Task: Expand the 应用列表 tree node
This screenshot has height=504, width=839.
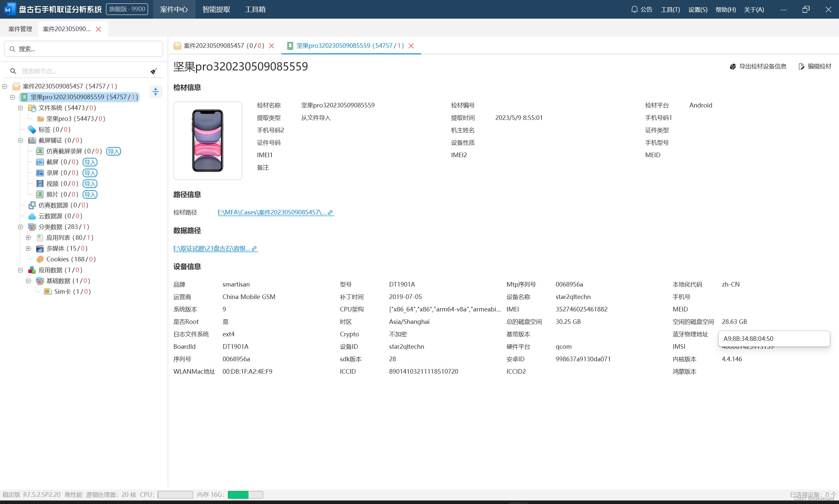Action: click(x=28, y=238)
